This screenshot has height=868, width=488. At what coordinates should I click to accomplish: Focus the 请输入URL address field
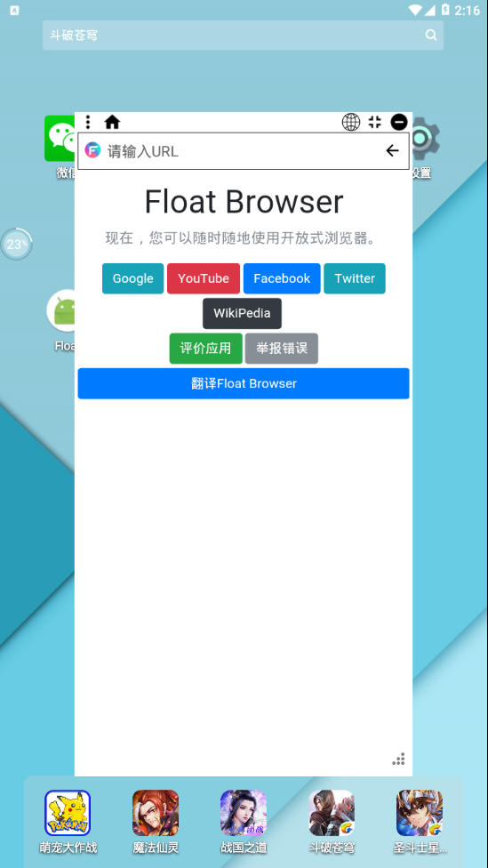(244, 150)
